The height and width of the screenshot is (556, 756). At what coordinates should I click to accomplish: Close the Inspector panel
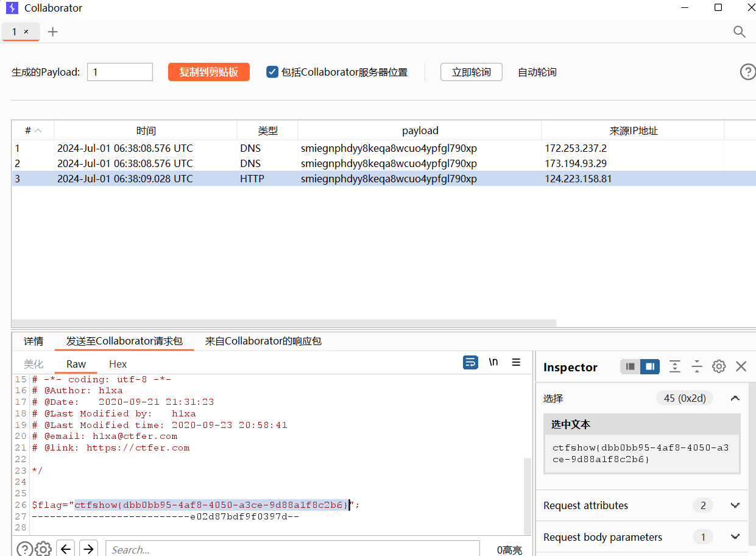pos(741,366)
